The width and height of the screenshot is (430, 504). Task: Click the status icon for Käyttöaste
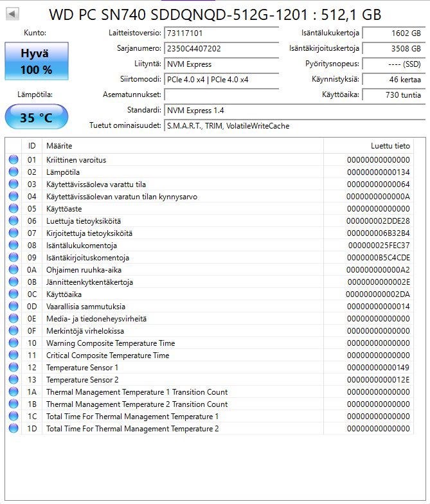pos(13,208)
